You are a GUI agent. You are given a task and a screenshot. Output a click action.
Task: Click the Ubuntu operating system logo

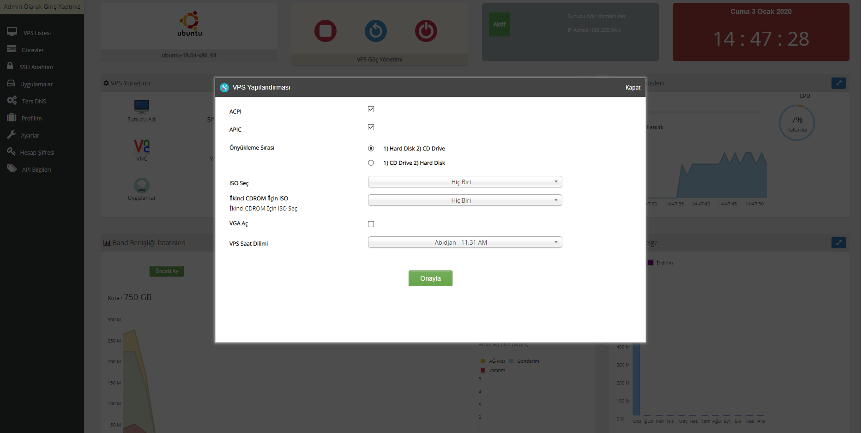click(x=189, y=24)
